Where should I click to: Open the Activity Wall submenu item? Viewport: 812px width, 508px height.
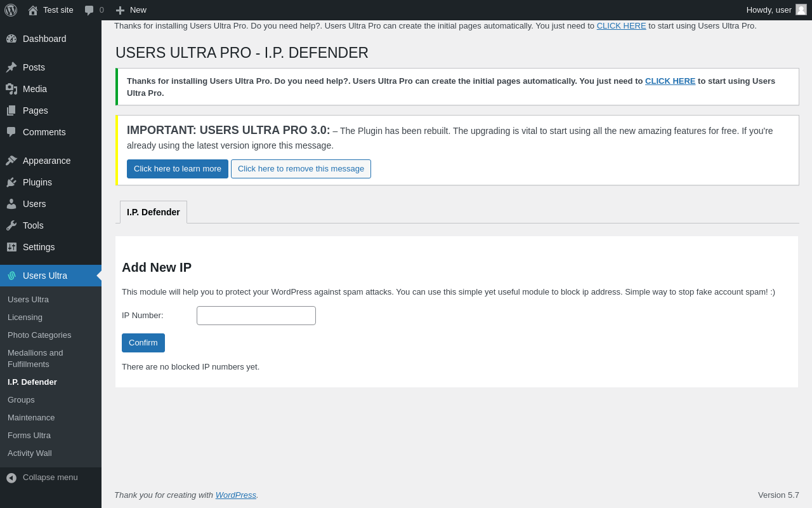[x=30, y=453]
